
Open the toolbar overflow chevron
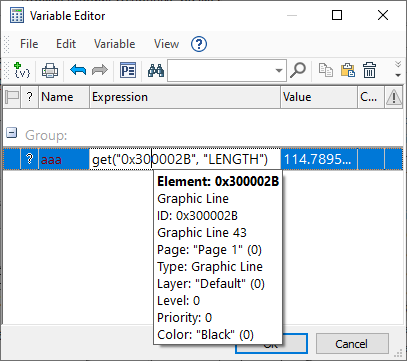[x=398, y=69]
